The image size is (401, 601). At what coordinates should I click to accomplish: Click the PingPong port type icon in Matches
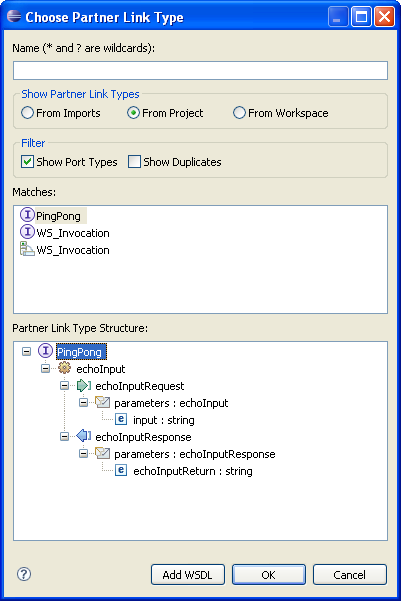pos(27,215)
